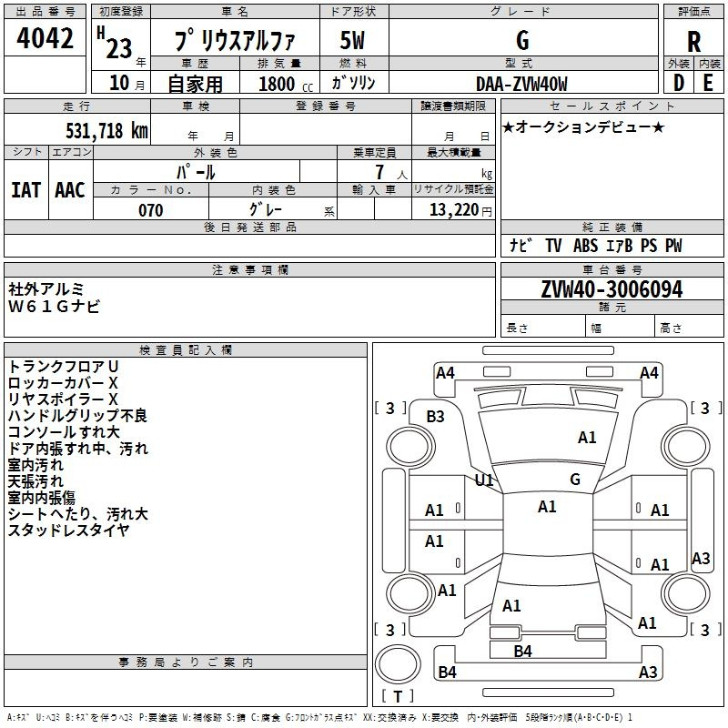
Task: Click the overall evaluation score R
Action: (x=693, y=42)
